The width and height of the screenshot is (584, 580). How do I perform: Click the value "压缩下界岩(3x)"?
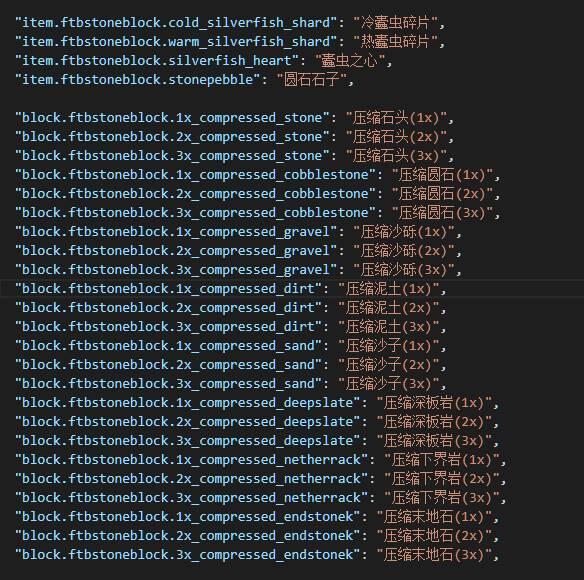point(442,498)
